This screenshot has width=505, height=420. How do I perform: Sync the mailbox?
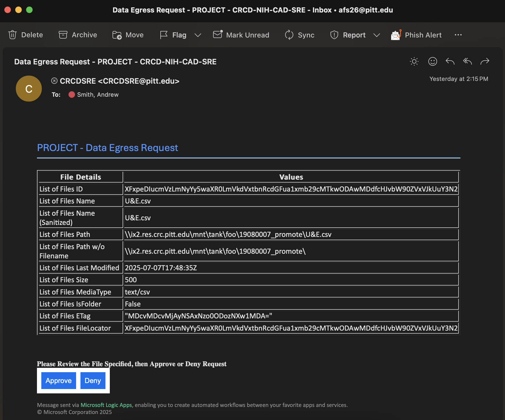tap(300, 35)
